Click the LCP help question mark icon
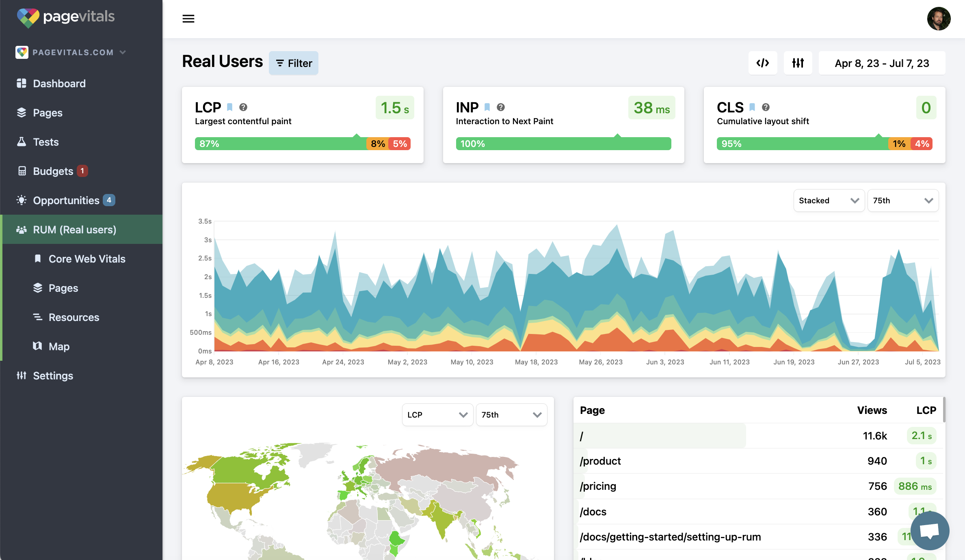965x560 pixels. (243, 107)
